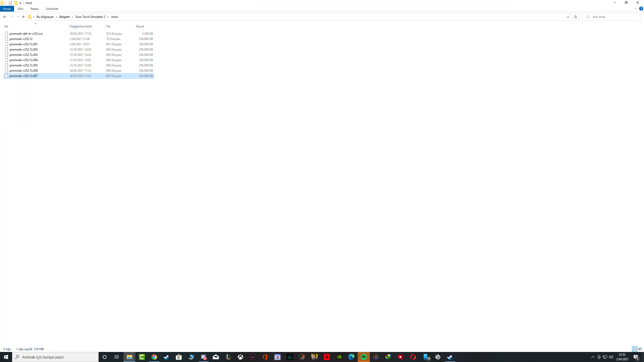Go back using the back arrow
The width and height of the screenshot is (644, 362).
tap(5, 17)
